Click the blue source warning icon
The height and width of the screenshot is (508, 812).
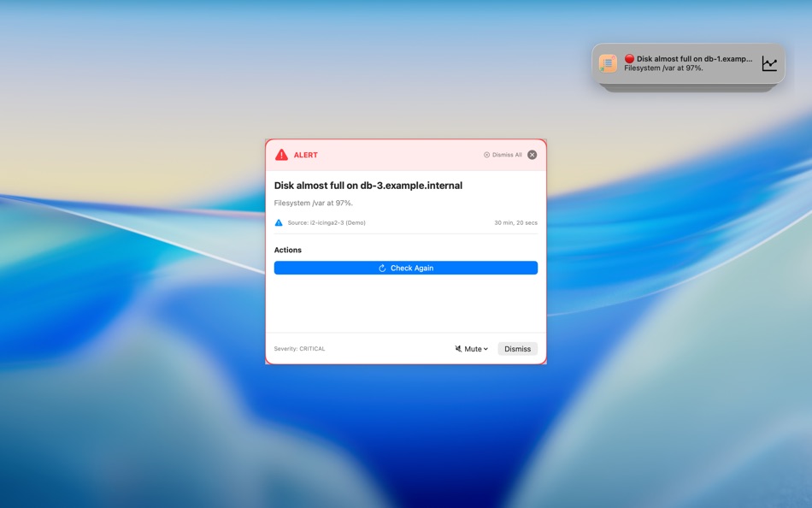[279, 222]
